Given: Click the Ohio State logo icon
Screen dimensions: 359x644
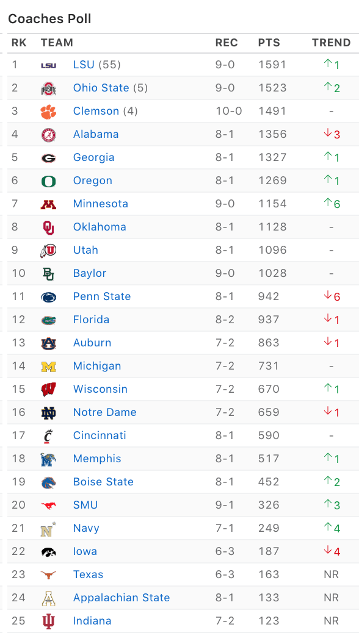Looking at the screenshot, I should tap(48, 88).
